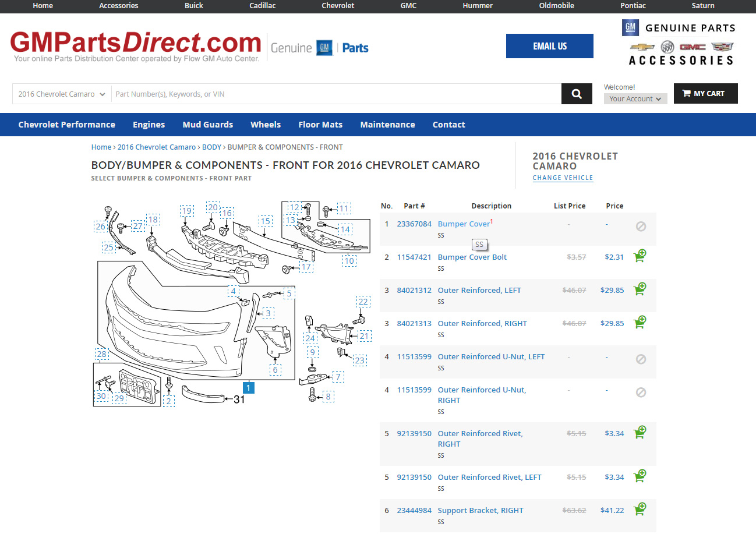Open part number 23444984
Screen dimensions: 756x534
pos(414,511)
